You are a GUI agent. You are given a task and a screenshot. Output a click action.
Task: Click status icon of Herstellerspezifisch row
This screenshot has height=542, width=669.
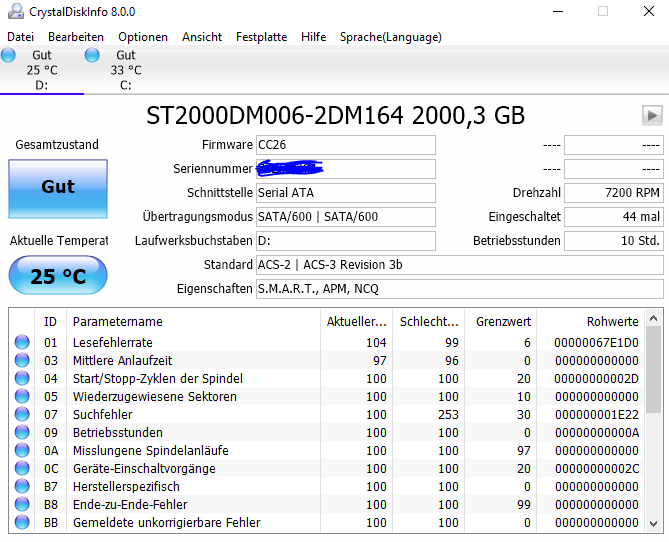click(22, 486)
